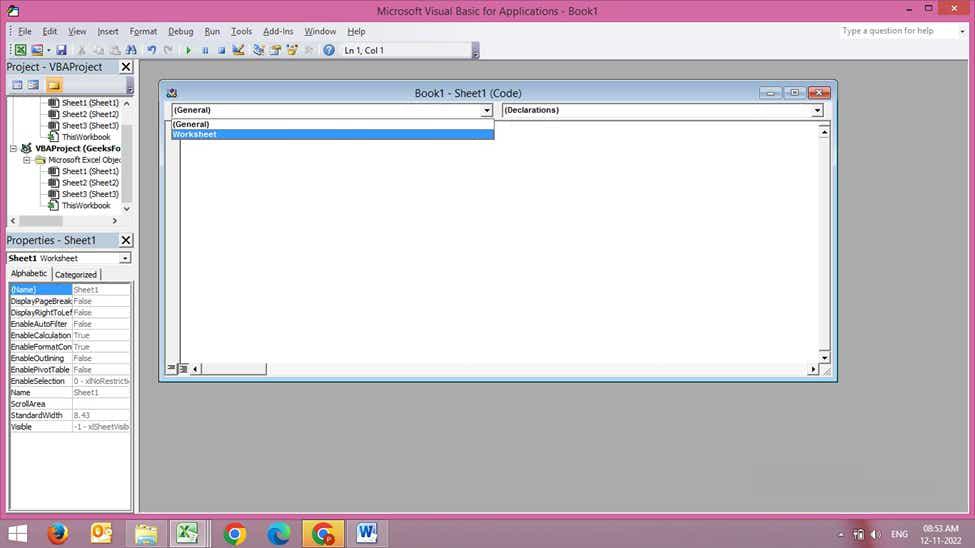Image resolution: width=975 pixels, height=548 pixels.
Task: Click the object box dropdown arrow in the code window
Action: coord(487,110)
